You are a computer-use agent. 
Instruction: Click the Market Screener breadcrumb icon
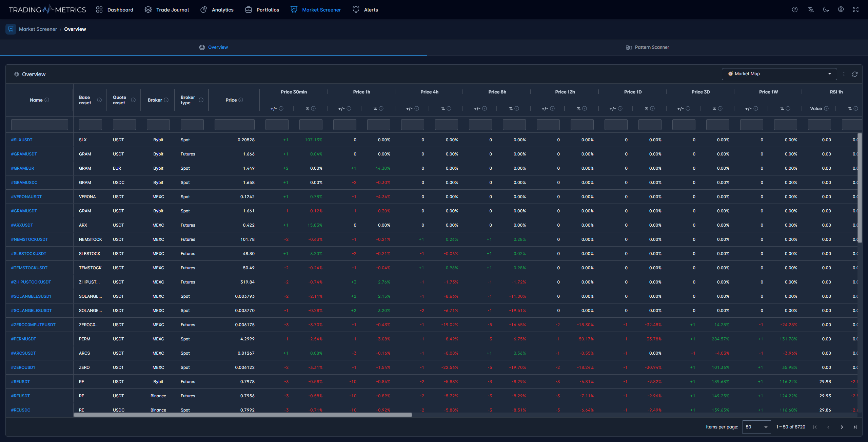[x=11, y=29]
